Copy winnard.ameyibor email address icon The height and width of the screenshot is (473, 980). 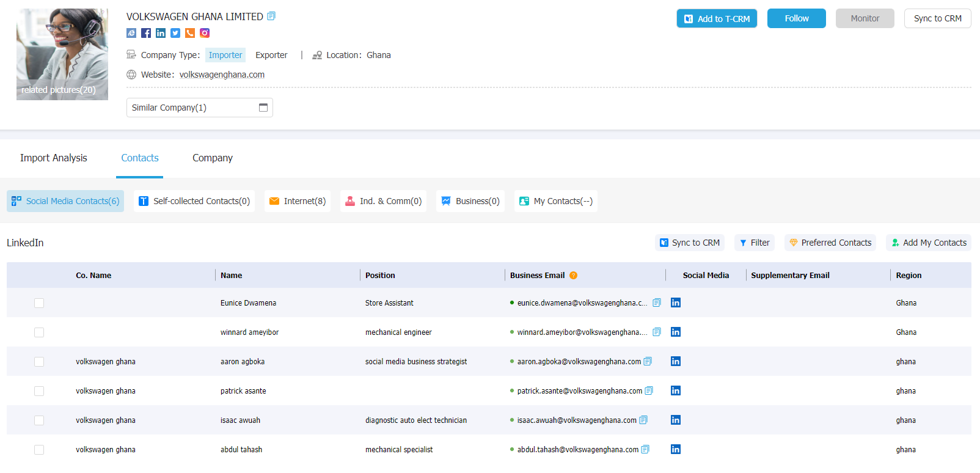point(657,332)
